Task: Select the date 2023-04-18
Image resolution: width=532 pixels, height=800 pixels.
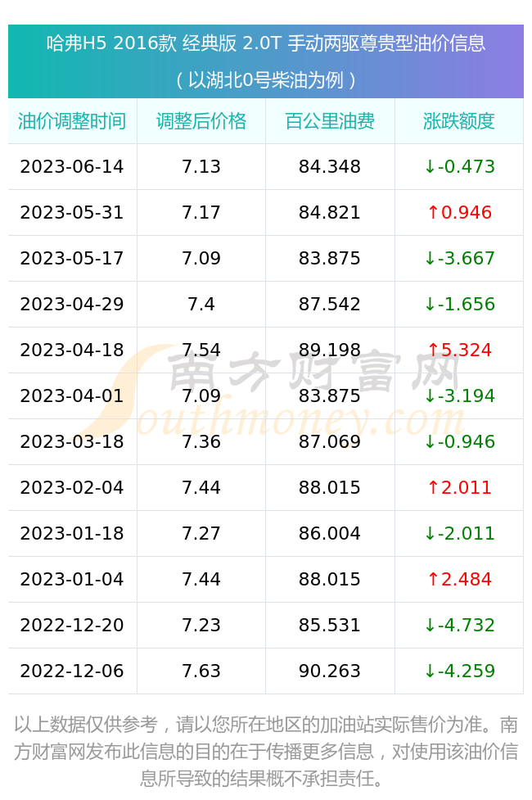Action: 72,350
